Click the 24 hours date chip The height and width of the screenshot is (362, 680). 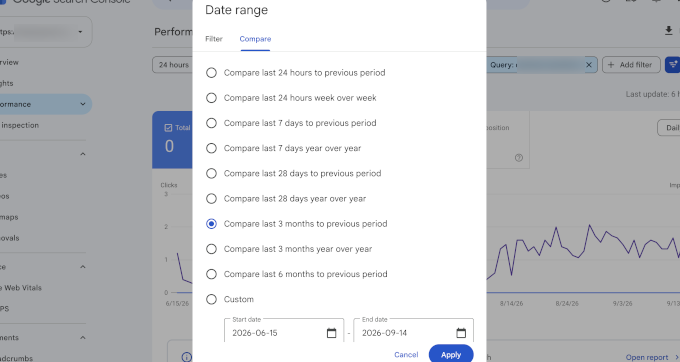173,65
